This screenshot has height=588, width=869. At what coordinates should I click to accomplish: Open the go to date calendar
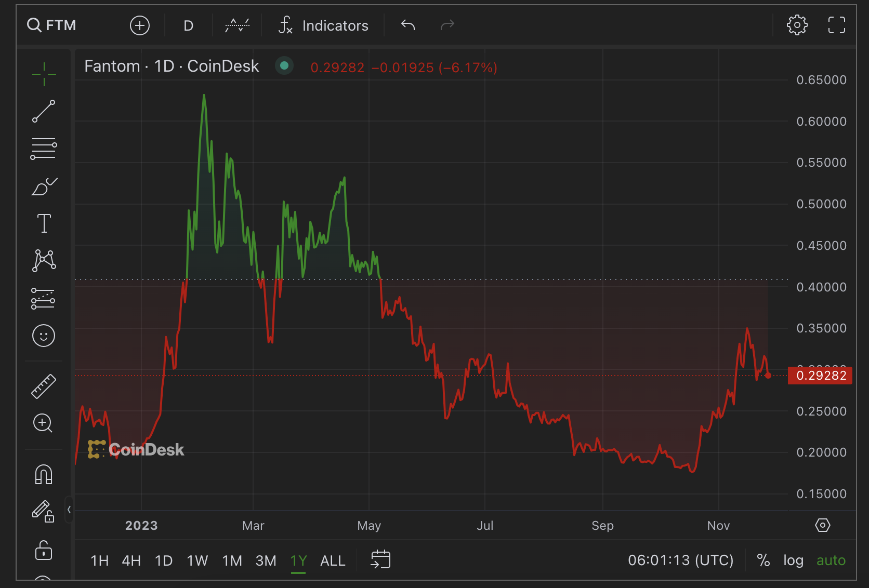click(380, 560)
